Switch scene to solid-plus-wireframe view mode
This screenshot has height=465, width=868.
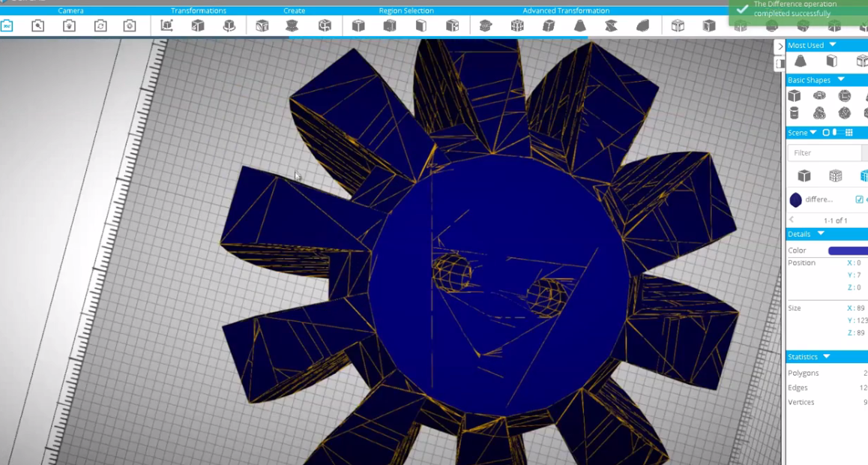[835, 176]
